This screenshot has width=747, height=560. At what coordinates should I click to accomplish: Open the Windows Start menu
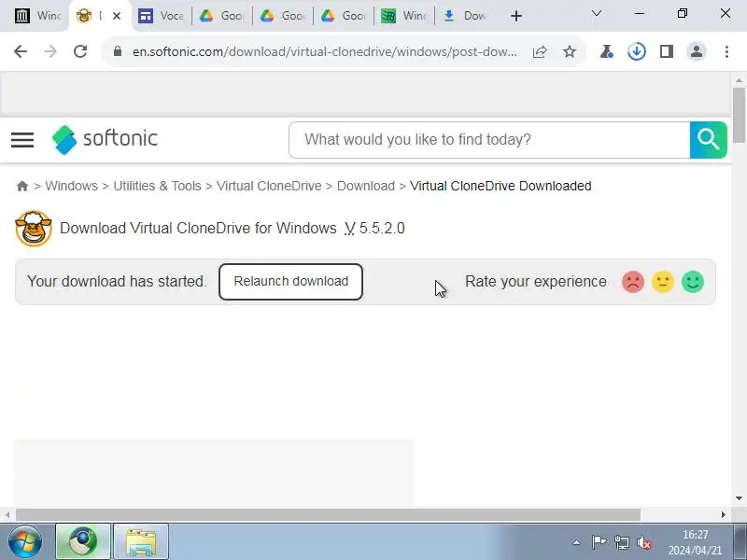[x=25, y=541]
